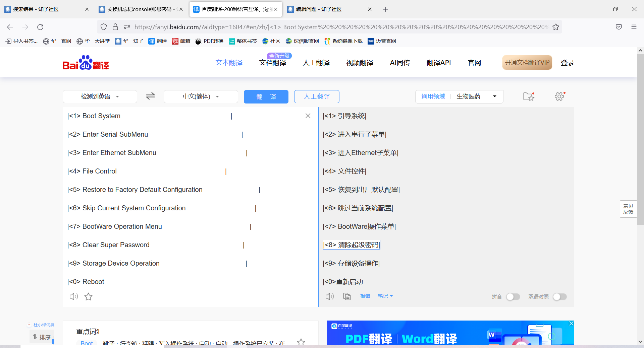The width and height of the screenshot is (644, 348).
Task: Open the 华三知了 bookmark
Action: click(x=129, y=41)
